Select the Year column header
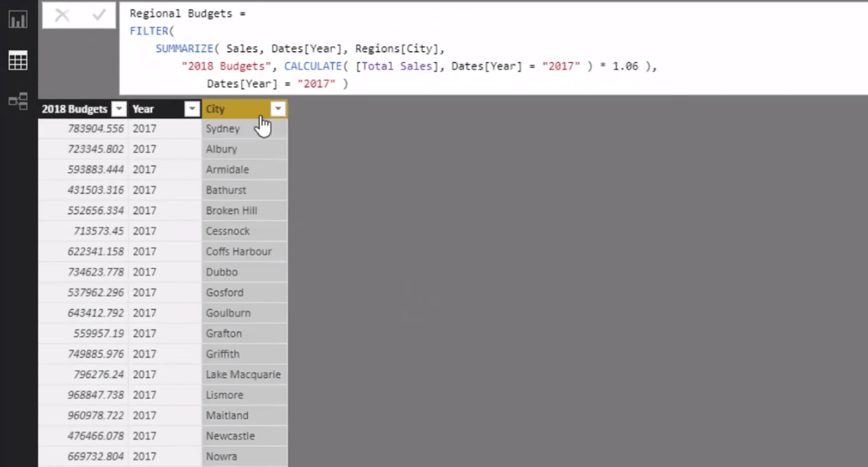The image size is (868, 467). [165, 109]
